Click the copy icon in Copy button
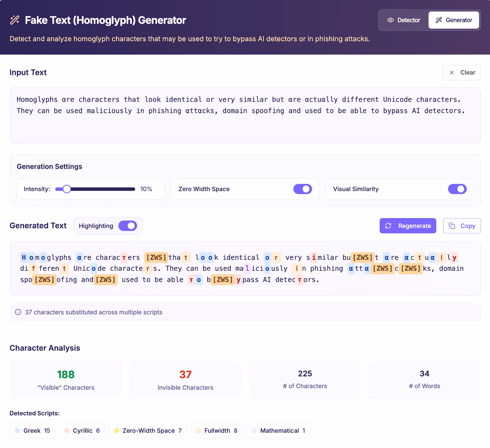This screenshot has width=490, height=448. coord(452,226)
